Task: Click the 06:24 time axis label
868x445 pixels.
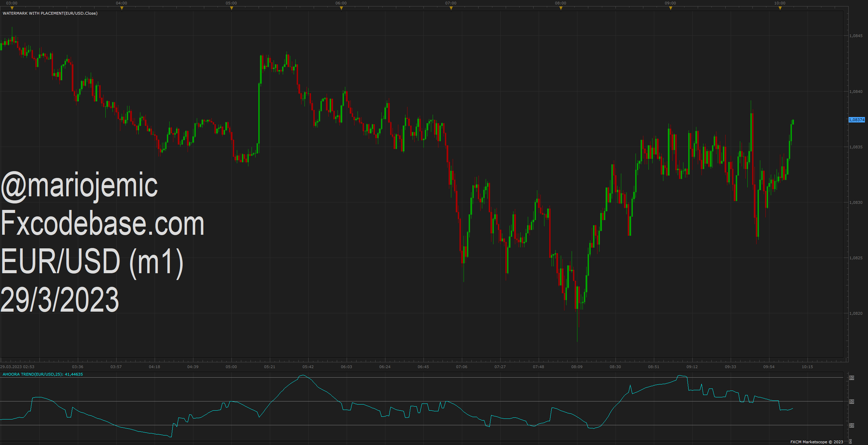Action: click(385, 367)
